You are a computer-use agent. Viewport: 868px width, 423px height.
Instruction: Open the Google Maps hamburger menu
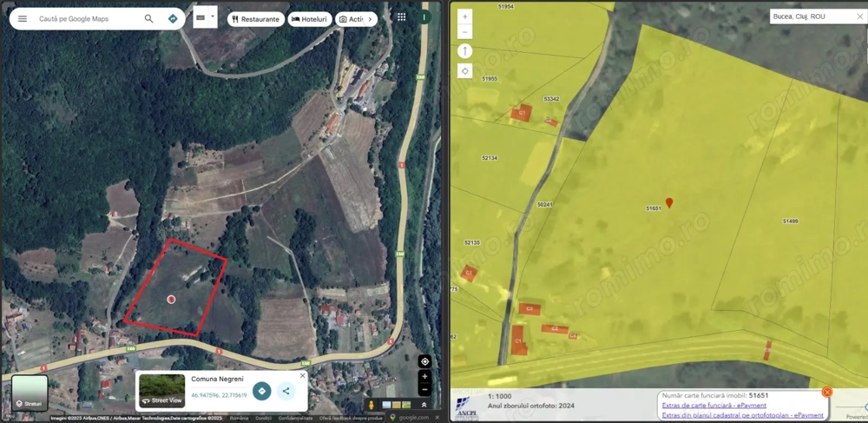[23, 18]
